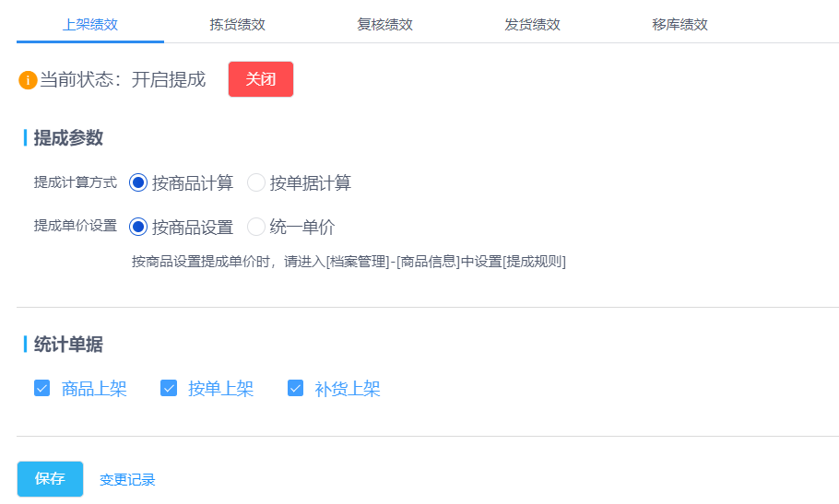Click the 统计单据 section heading
The height and width of the screenshot is (504, 839).
pyautogui.click(x=68, y=345)
